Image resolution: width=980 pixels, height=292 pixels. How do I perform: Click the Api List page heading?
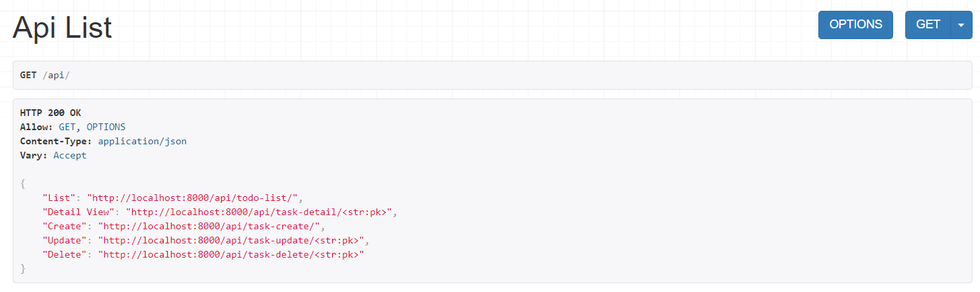point(62,27)
